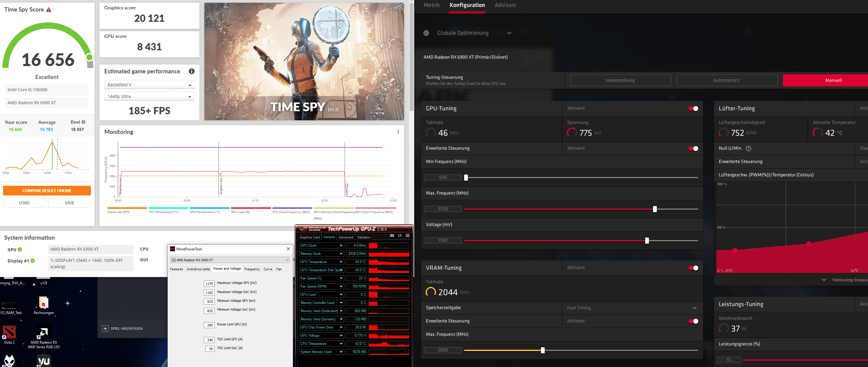Take a GPU-Z screenshot with camera icon

[392, 236]
